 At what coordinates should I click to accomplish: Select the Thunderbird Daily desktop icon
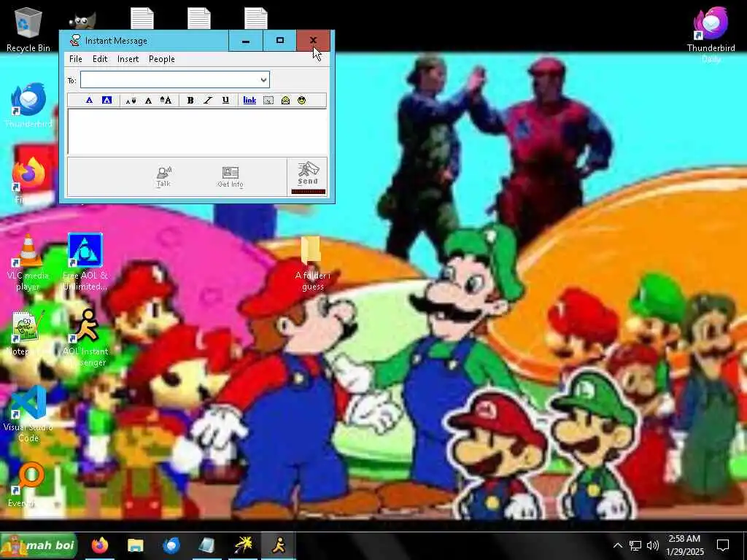711,34
